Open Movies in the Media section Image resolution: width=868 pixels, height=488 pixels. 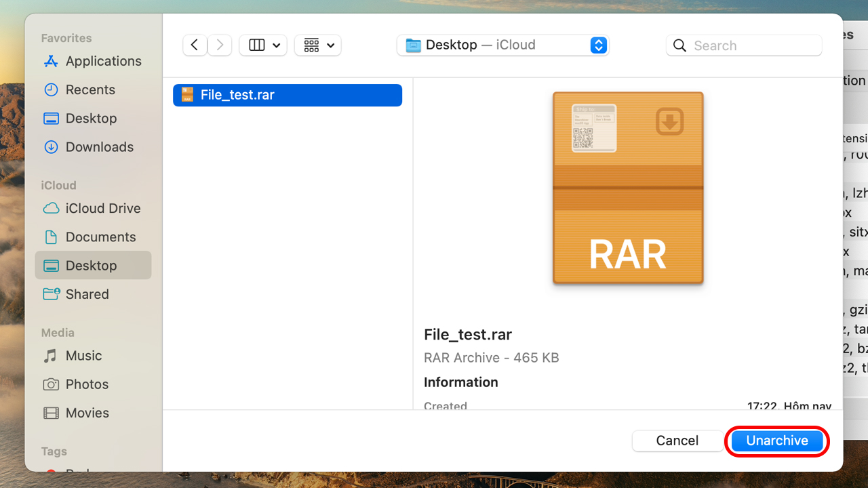coord(93,412)
